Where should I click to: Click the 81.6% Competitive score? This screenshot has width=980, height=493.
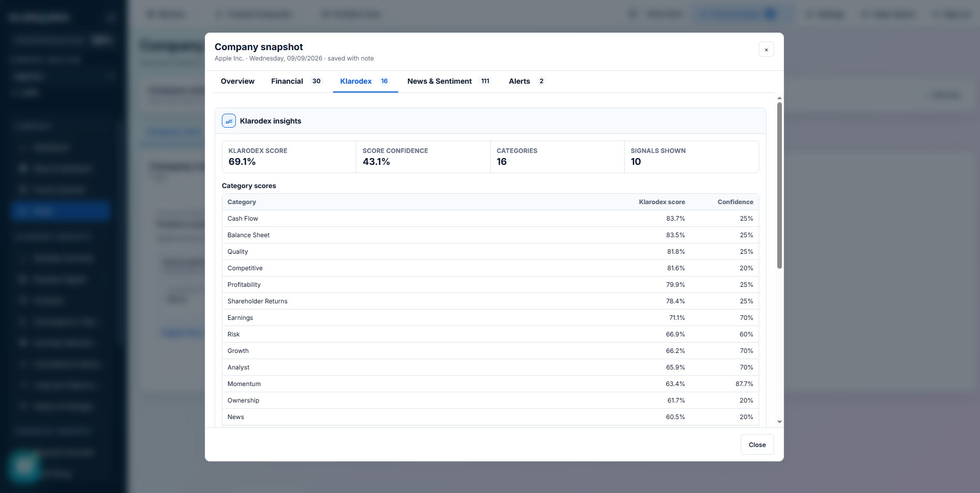click(676, 268)
